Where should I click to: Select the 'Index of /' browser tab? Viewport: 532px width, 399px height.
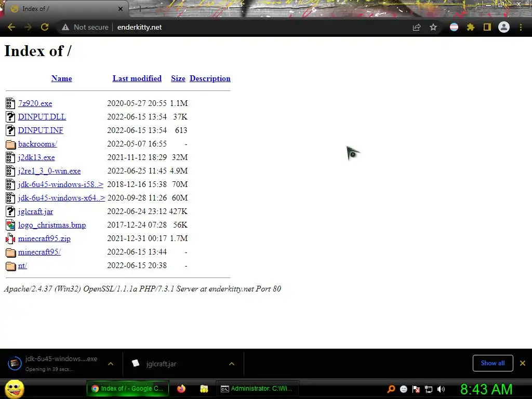(x=66, y=9)
